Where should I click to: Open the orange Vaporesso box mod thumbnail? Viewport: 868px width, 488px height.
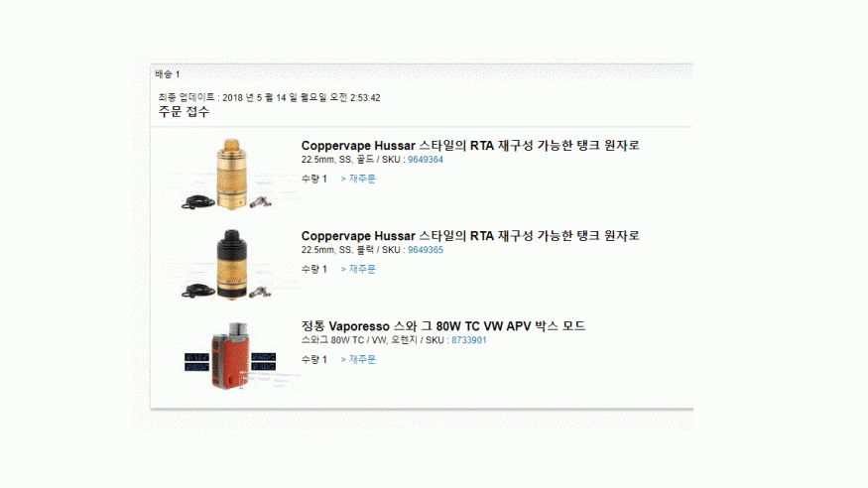click(x=230, y=355)
